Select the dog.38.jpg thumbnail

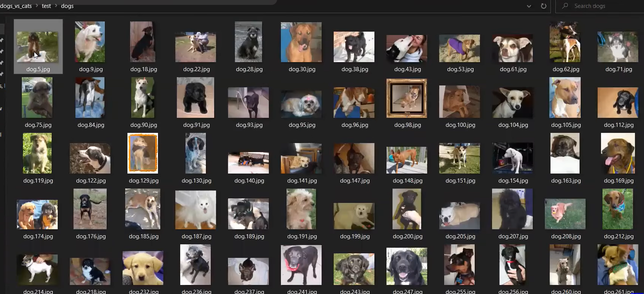point(354,47)
